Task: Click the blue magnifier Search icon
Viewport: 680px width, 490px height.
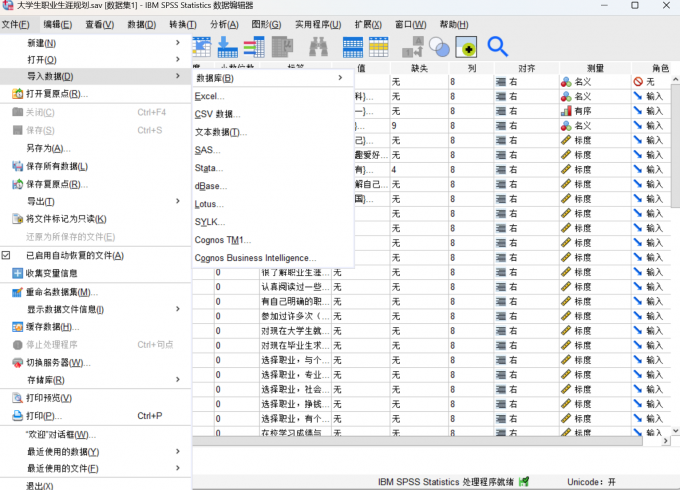Action: (497, 47)
